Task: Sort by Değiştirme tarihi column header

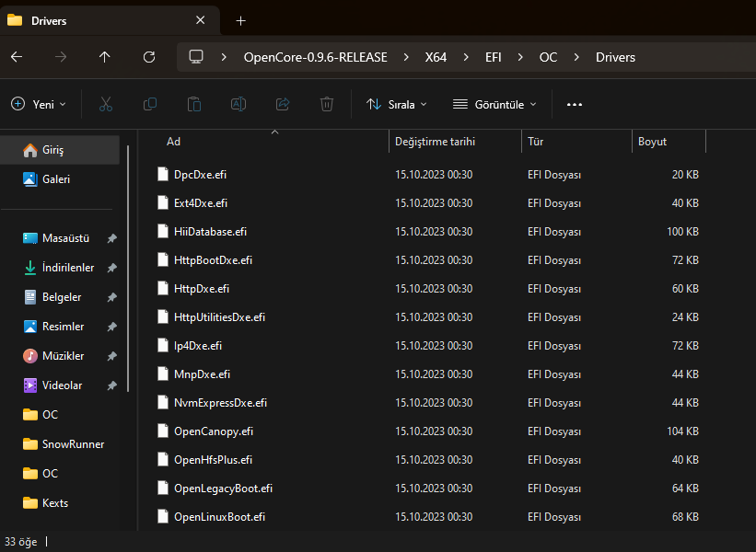Action: 435,142
